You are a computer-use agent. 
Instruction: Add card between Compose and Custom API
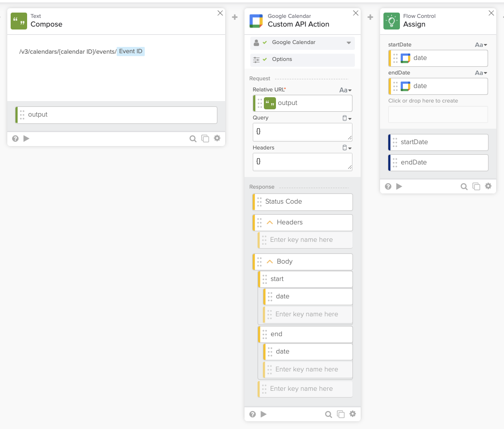point(235,17)
